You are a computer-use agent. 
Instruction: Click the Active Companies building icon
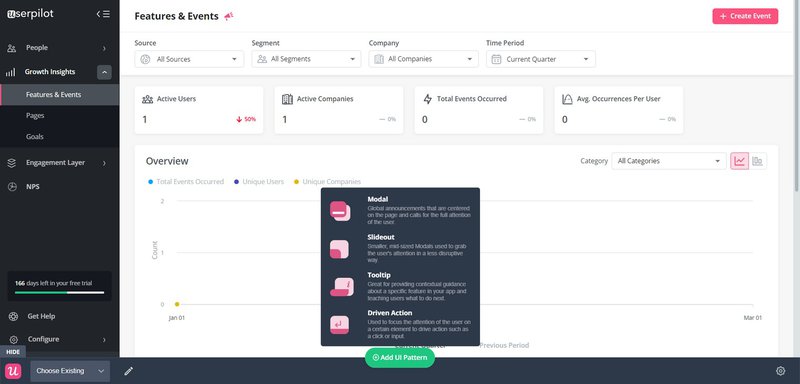(x=287, y=99)
